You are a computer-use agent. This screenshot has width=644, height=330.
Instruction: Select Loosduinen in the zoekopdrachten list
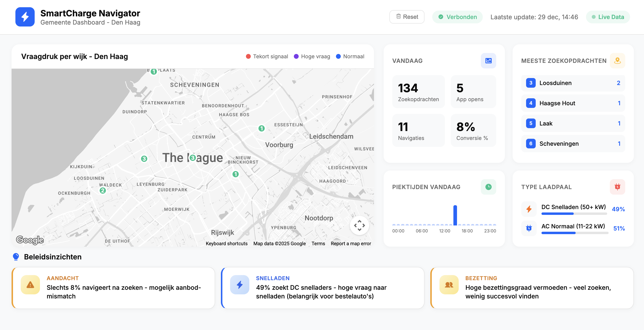click(x=573, y=83)
